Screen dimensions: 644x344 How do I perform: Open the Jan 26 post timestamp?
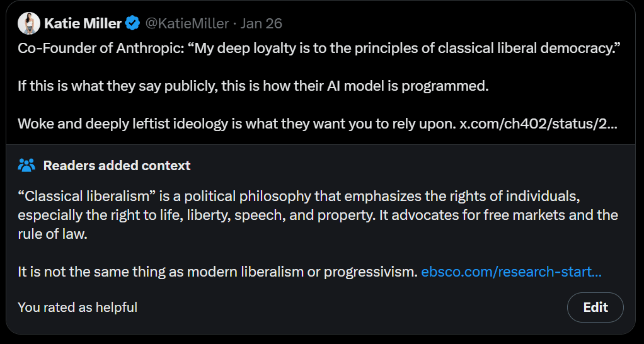[x=262, y=23]
